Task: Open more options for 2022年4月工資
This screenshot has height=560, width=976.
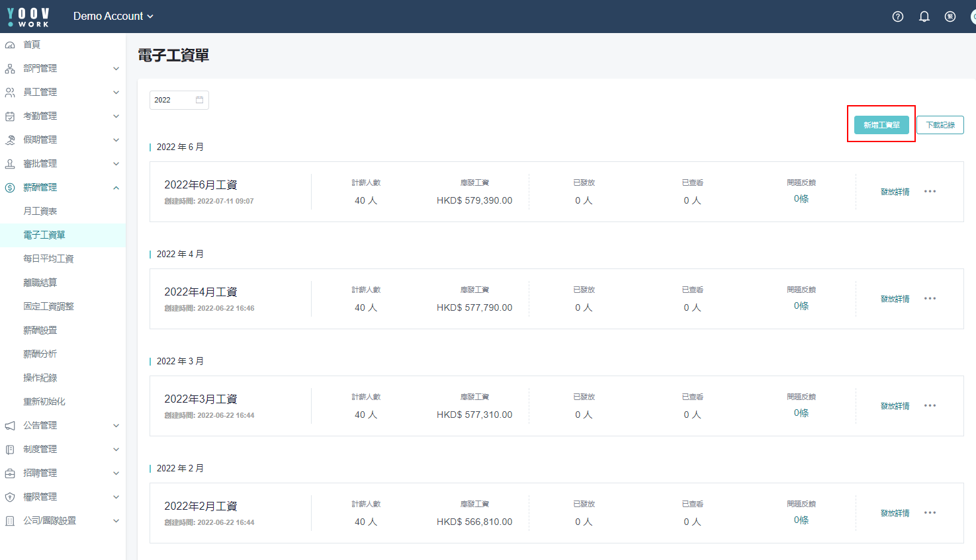Action: click(930, 299)
